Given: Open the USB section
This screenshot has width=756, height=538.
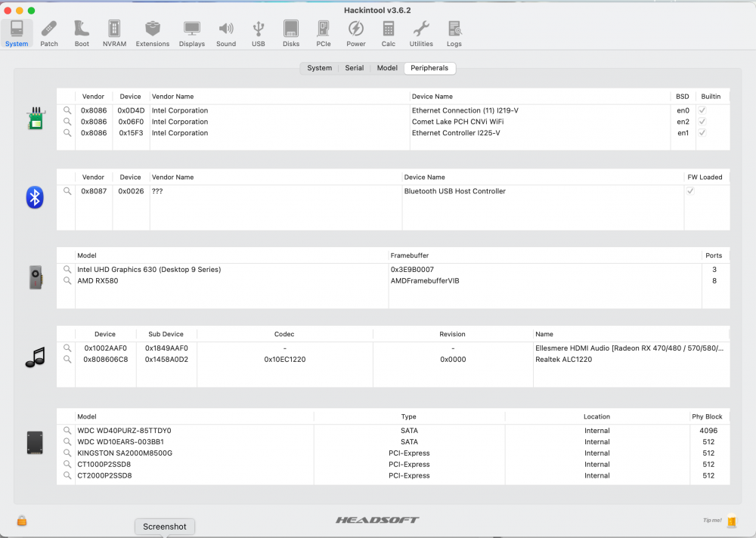Looking at the screenshot, I should click(x=259, y=34).
